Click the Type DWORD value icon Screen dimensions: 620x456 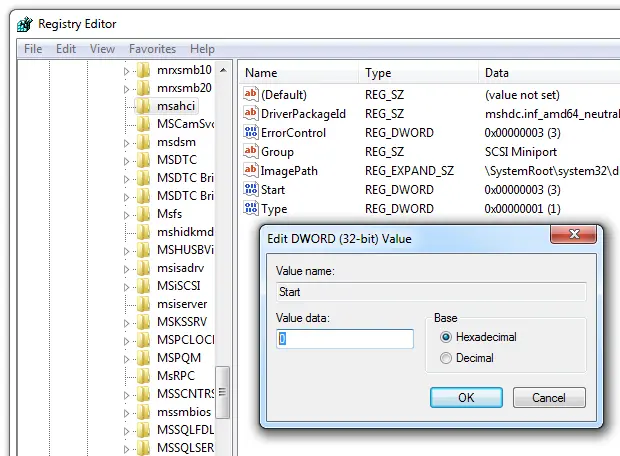click(x=251, y=208)
